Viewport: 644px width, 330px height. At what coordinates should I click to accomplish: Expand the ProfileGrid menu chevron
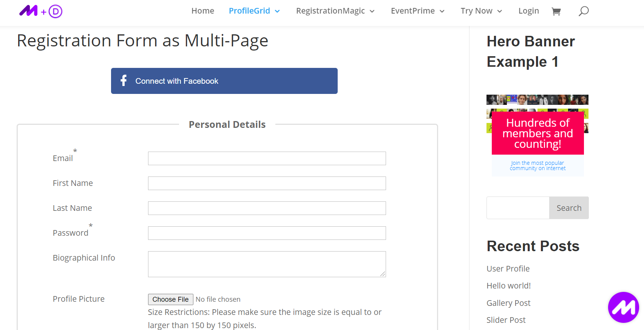(277, 11)
